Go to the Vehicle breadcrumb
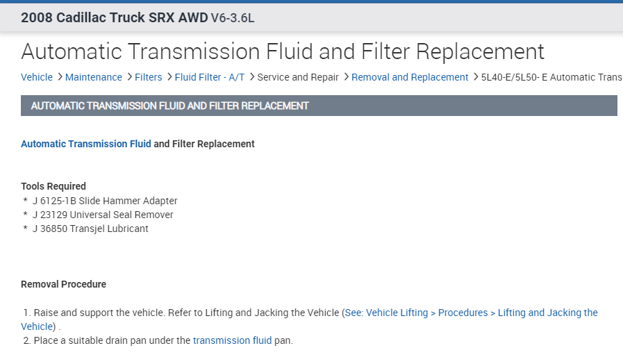Screen dimensions: 623x364 click(37, 77)
